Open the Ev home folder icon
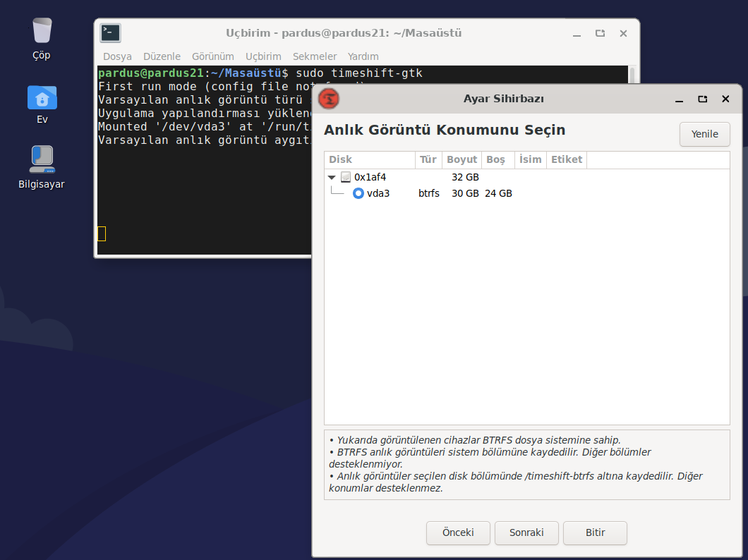 [x=42, y=97]
